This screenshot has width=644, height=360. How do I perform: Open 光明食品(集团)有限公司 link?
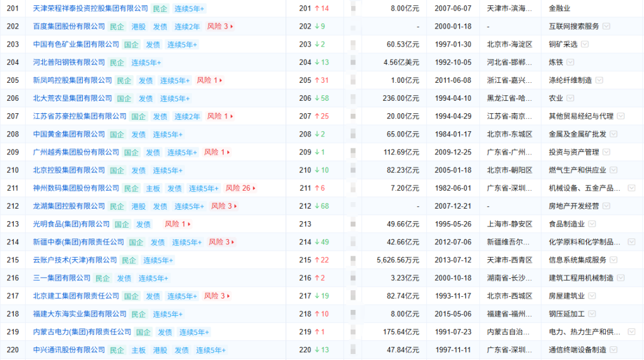pos(72,224)
